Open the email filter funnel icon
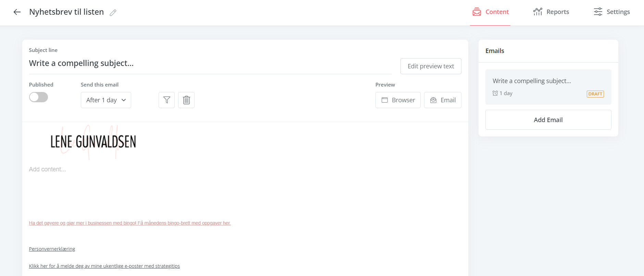644x276 pixels. (x=166, y=100)
